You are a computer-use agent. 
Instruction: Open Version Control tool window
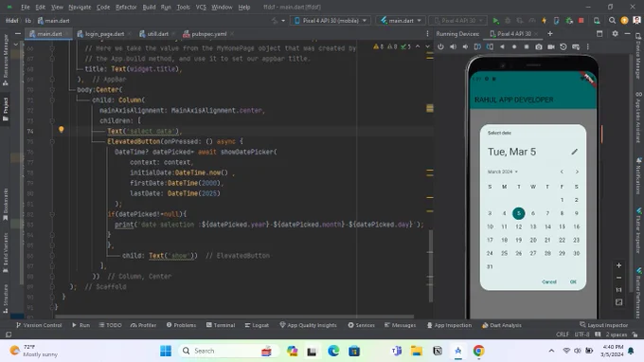[x=39, y=325]
